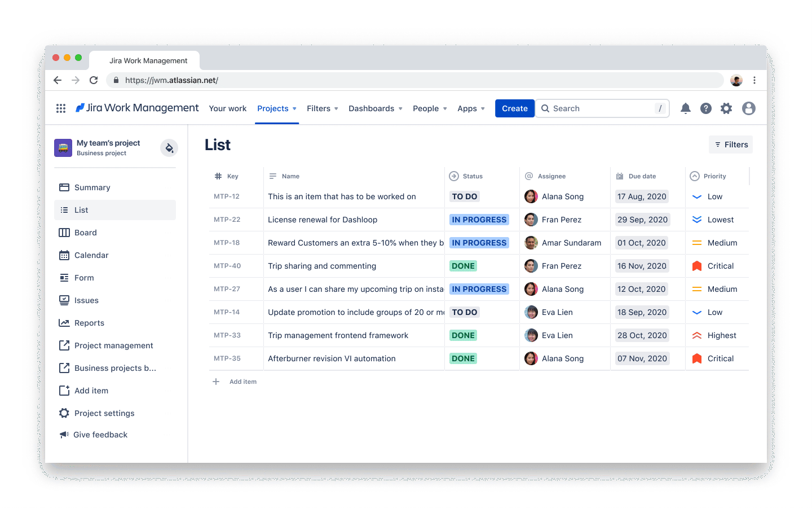Click 'License renewal for Dashloop' name
Viewport: 812px width, 508px height.
[x=323, y=220]
